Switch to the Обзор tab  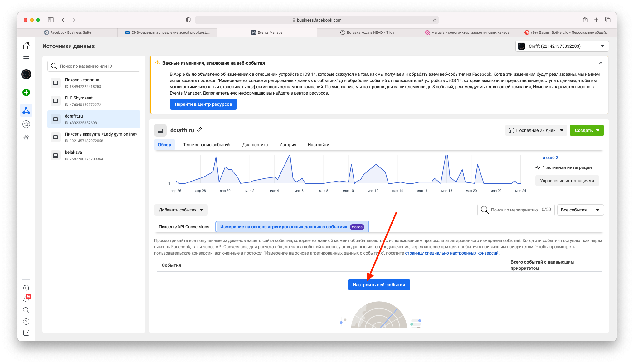point(164,145)
